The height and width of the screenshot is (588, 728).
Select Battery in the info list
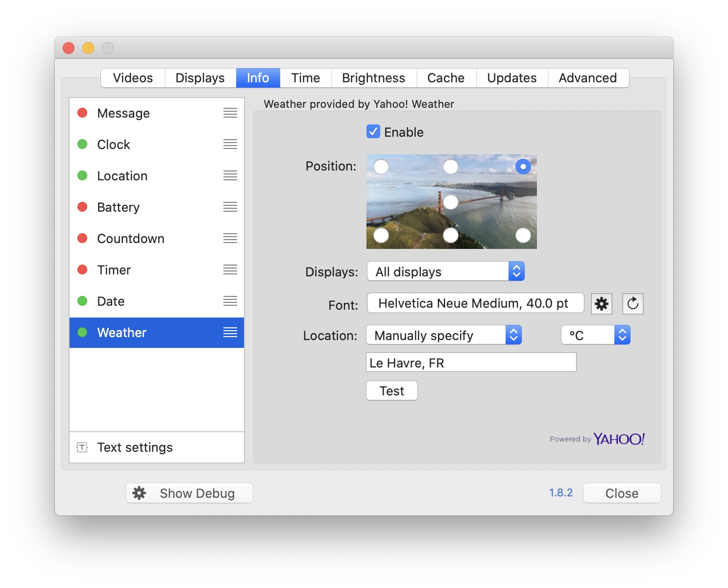tap(157, 207)
